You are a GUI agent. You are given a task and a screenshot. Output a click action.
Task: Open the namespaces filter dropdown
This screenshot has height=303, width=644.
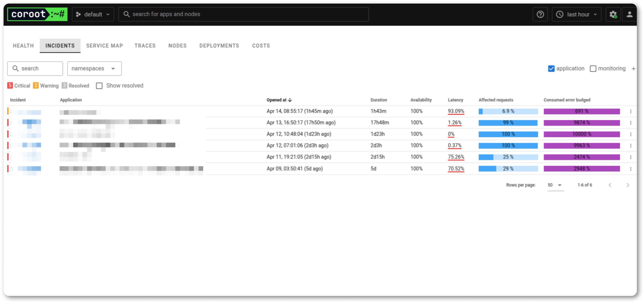[x=94, y=69]
